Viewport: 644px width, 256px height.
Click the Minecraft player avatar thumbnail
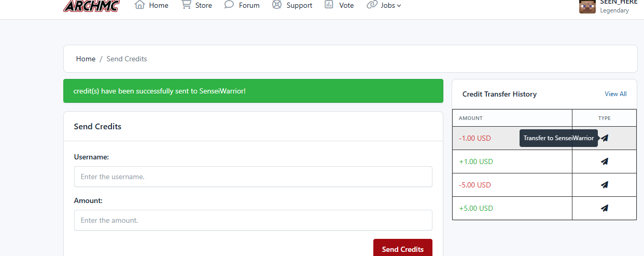(587, 6)
